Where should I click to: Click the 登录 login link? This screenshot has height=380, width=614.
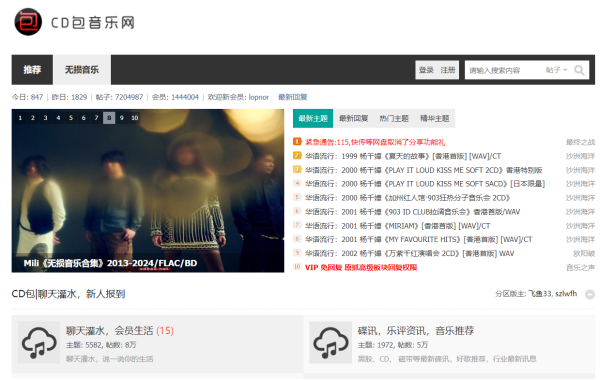point(426,70)
